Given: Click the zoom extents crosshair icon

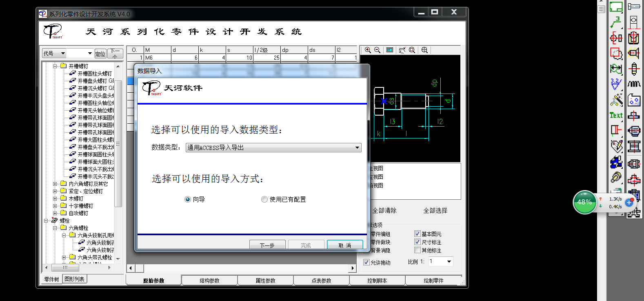Looking at the screenshot, I should coord(424,50).
